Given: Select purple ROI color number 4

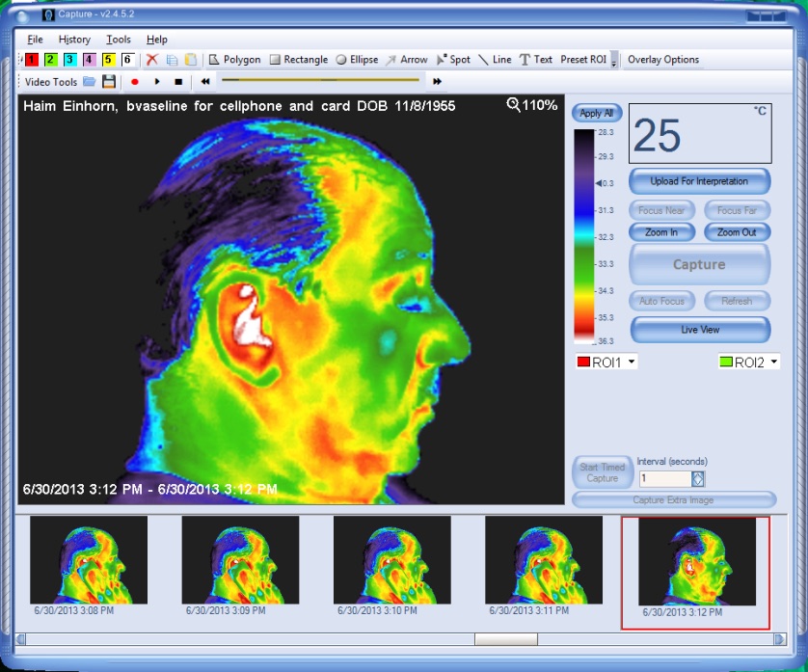Looking at the screenshot, I should [89, 60].
